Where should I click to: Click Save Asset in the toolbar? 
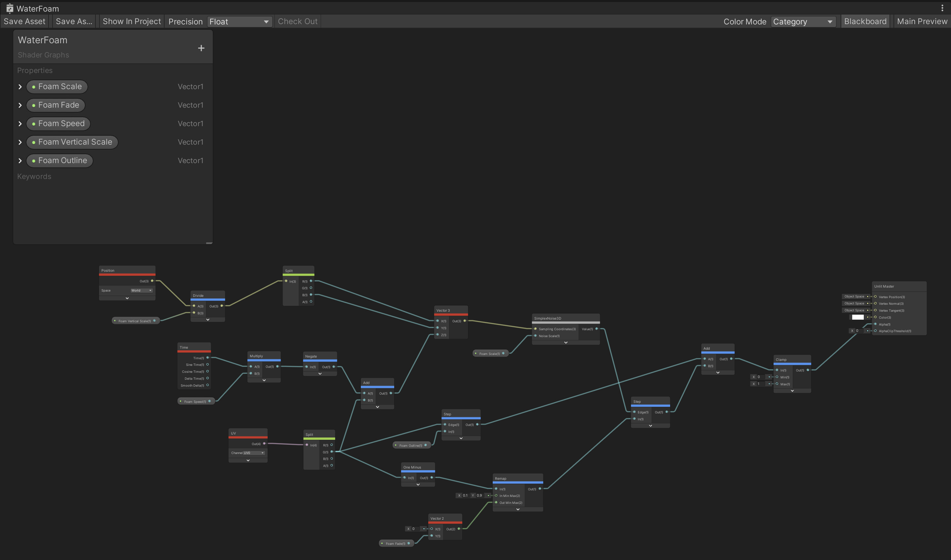pyautogui.click(x=24, y=21)
